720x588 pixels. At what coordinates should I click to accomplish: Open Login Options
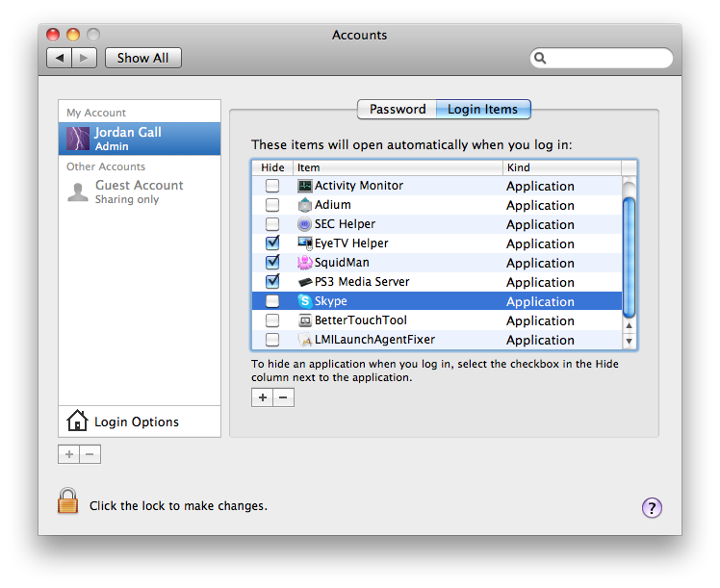click(140, 422)
